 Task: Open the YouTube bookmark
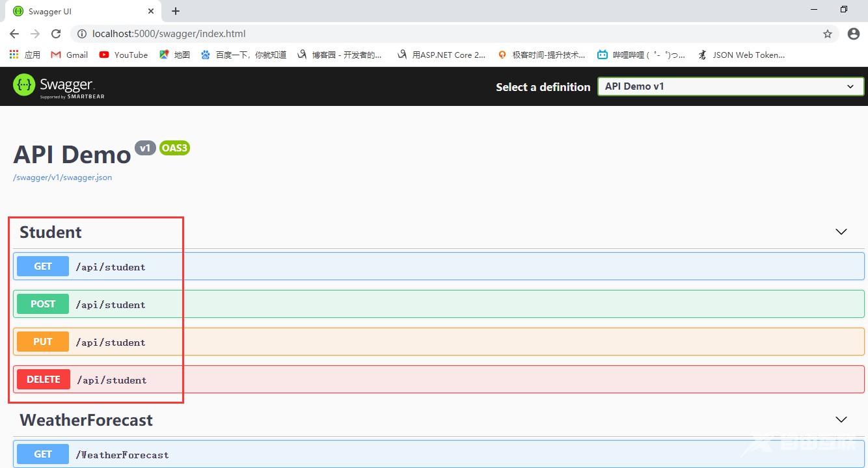[x=124, y=55]
